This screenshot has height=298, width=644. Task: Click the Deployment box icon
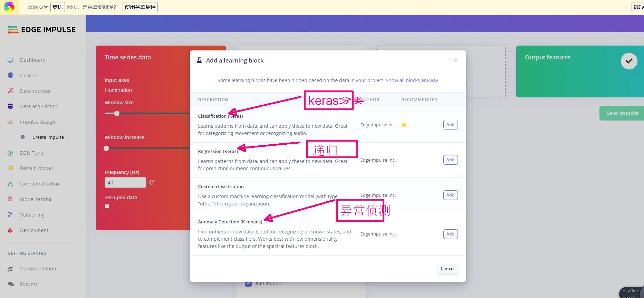[x=10, y=230]
